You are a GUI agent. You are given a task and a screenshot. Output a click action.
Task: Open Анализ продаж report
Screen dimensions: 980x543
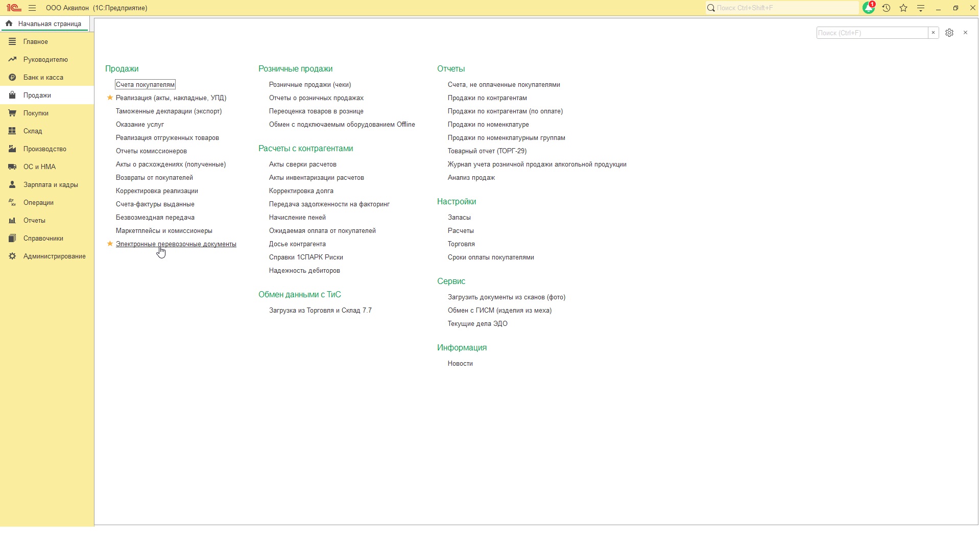tap(471, 177)
